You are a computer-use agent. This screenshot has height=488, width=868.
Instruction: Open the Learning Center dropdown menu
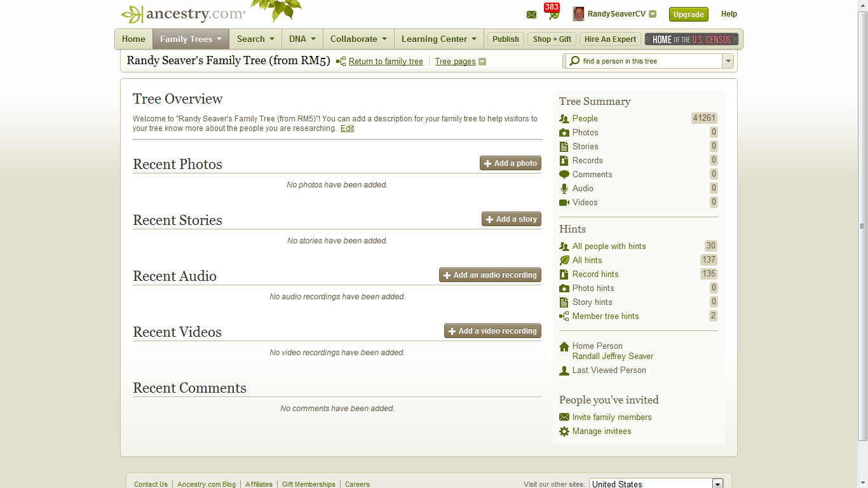(439, 39)
